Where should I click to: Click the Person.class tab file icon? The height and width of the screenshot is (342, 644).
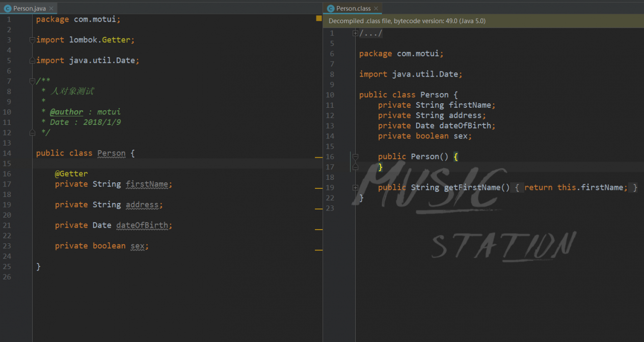[331, 9]
